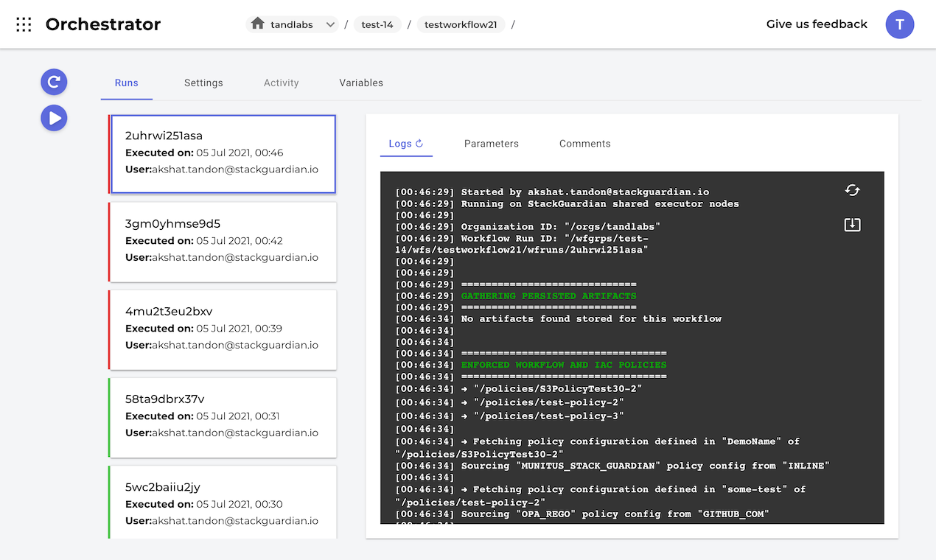Click 'Executed on: 05 Jul 2021, 00:31' text
The height and width of the screenshot is (560, 936).
203,416
